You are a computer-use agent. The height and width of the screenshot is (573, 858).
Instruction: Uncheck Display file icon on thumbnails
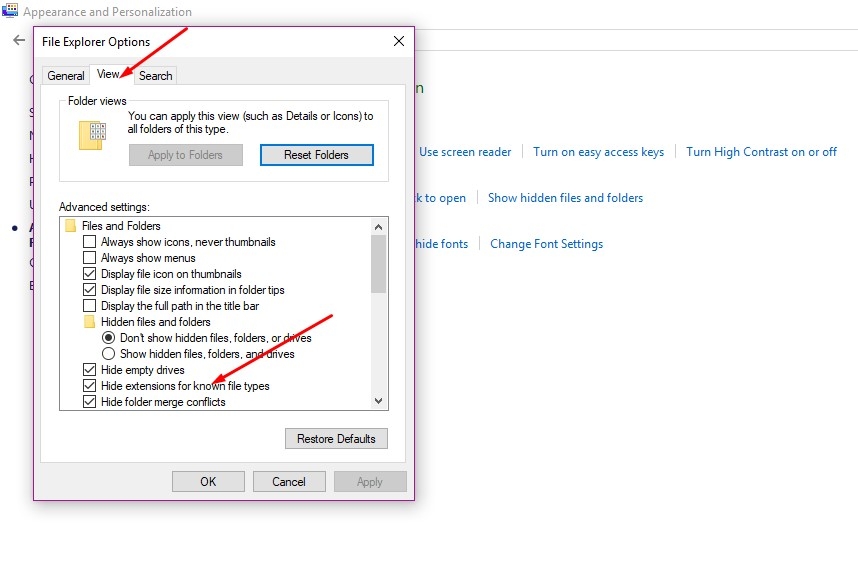point(89,273)
